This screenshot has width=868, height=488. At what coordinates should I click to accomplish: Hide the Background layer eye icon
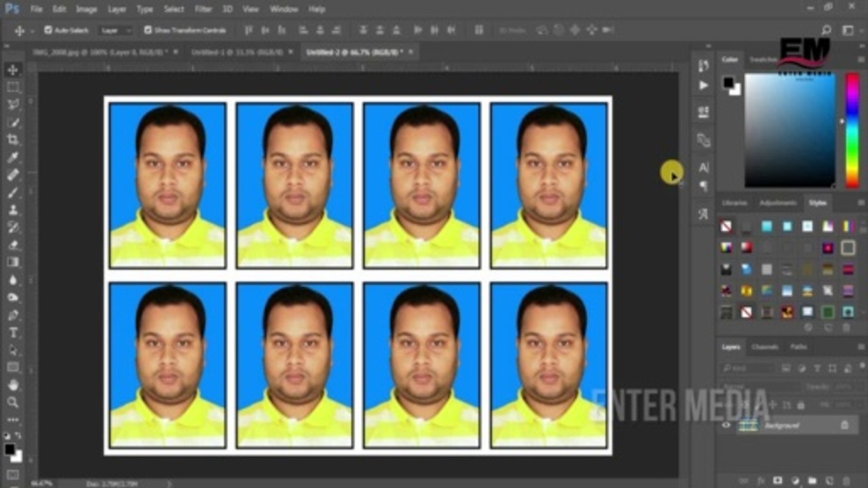[x=726, y=425]
